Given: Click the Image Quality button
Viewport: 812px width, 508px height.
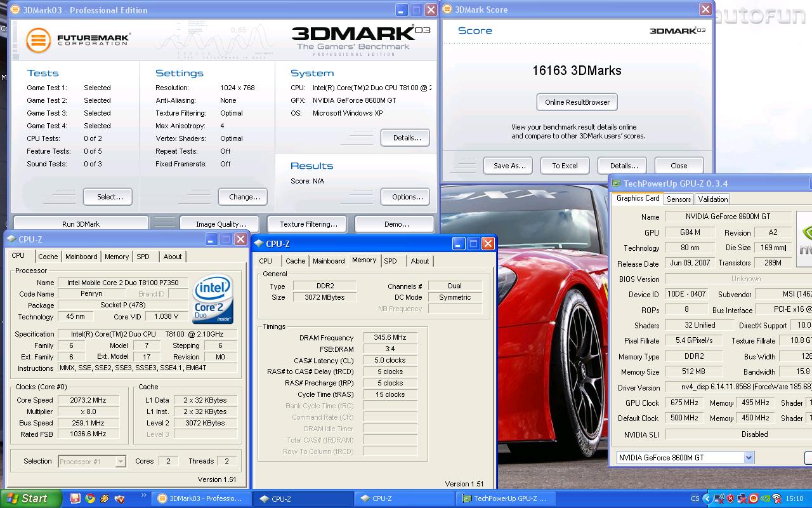Looking at the screenshot, I should coord(221,224).
